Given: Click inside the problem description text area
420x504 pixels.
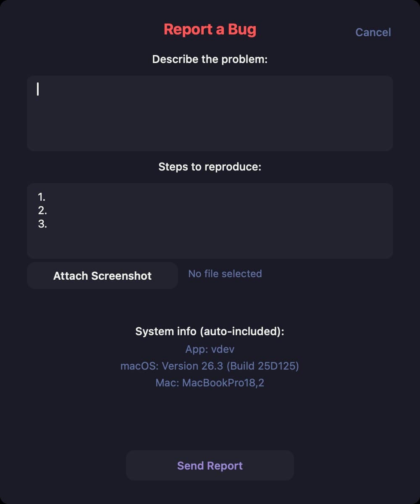Looking at the screenshot, I should (x=209, y=113).
